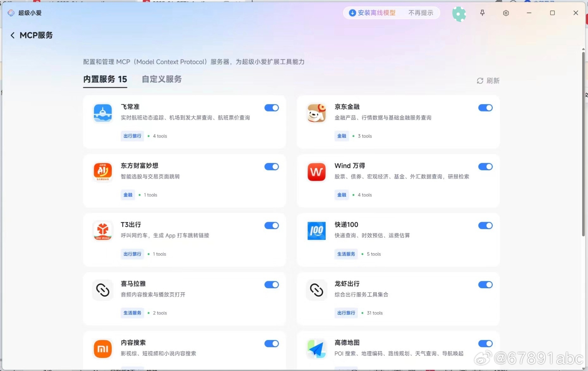Toggle off the 京东金融 service
Image resolution: width=588 pixels, height=371 pixels.
tap(485, 108)
